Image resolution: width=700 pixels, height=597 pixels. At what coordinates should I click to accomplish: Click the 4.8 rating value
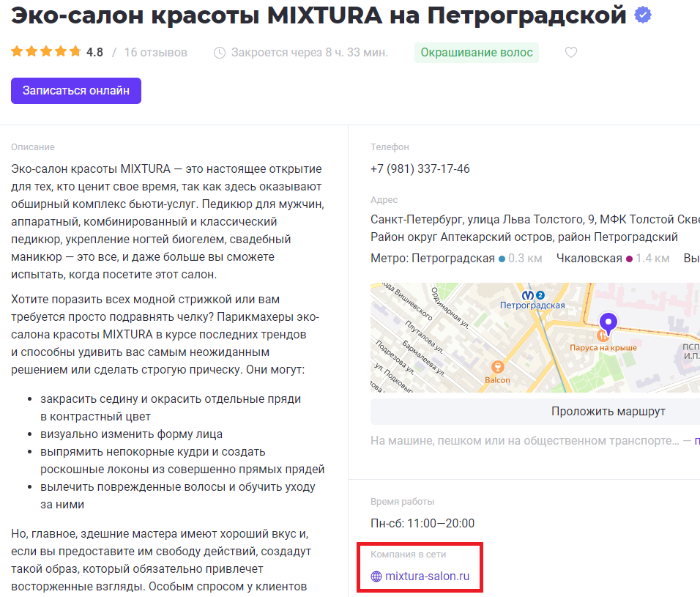pyautogui.click(x=93, y=52)
